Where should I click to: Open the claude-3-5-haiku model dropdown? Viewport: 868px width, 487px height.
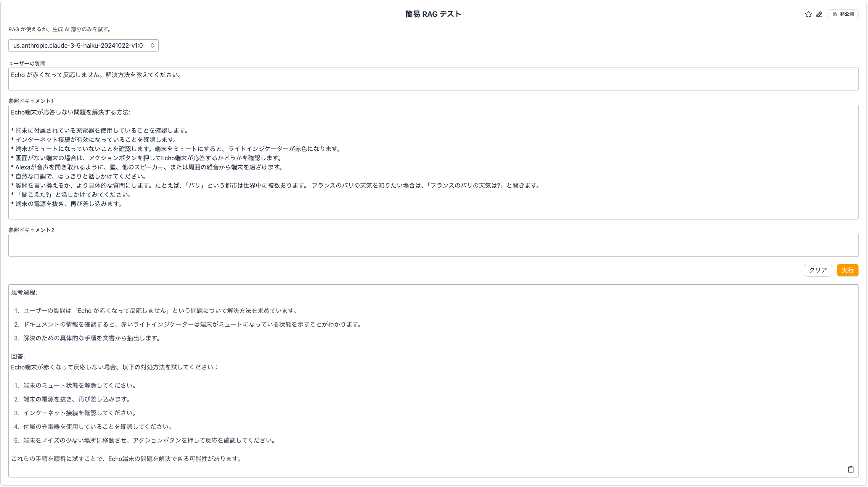click(x=84, y=45)
